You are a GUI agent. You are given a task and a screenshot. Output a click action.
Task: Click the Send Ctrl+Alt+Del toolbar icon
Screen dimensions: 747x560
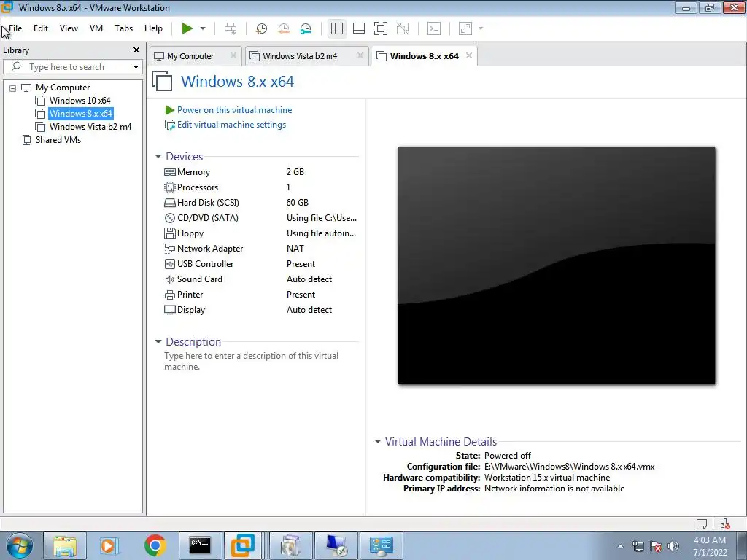[x=231, y=28]
